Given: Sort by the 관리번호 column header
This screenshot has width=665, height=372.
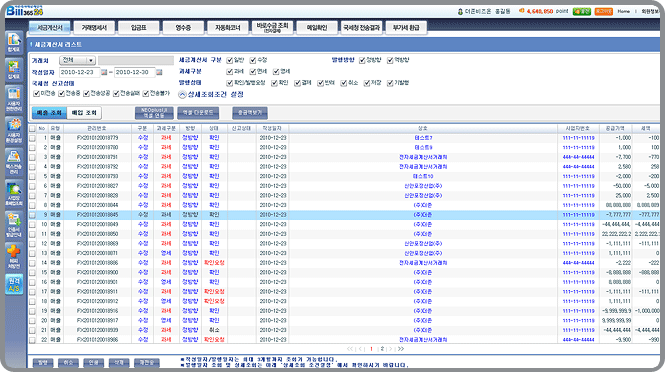Looking at the screenshot, I should click(98, 128).
